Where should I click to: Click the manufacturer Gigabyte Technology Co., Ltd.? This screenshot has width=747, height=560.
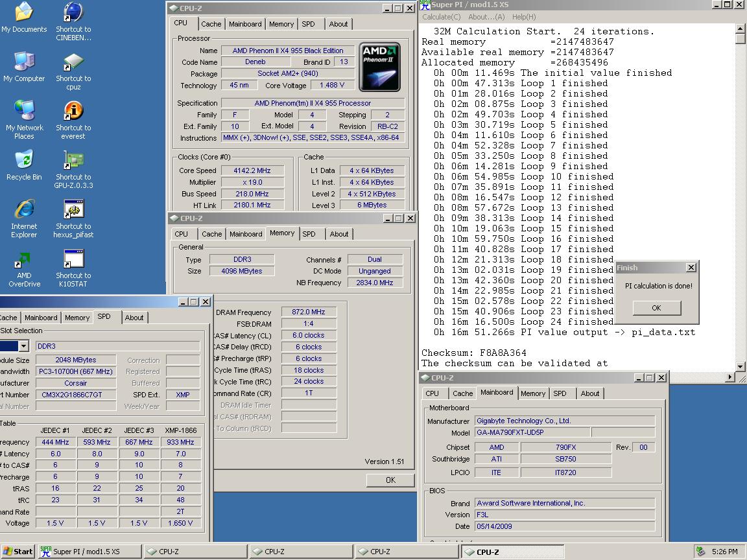[x=565, y=421]
